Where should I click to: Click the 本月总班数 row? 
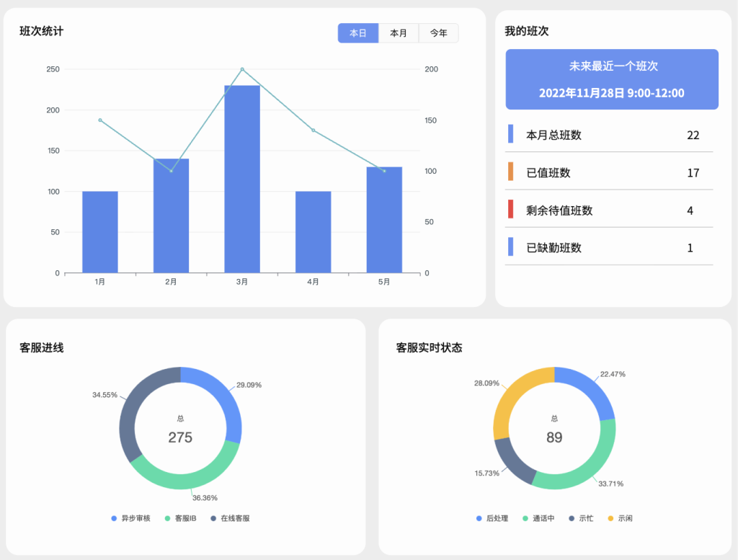[x=609, y=135]
